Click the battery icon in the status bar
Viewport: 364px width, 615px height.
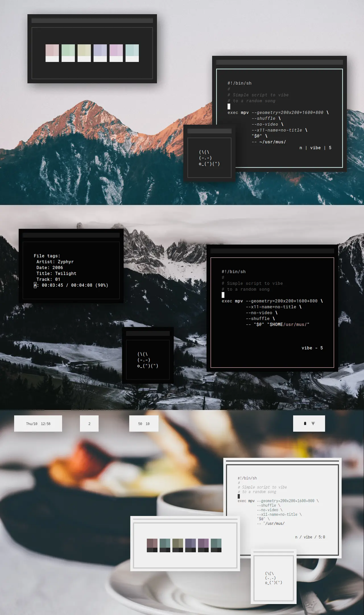coord(305,423)
